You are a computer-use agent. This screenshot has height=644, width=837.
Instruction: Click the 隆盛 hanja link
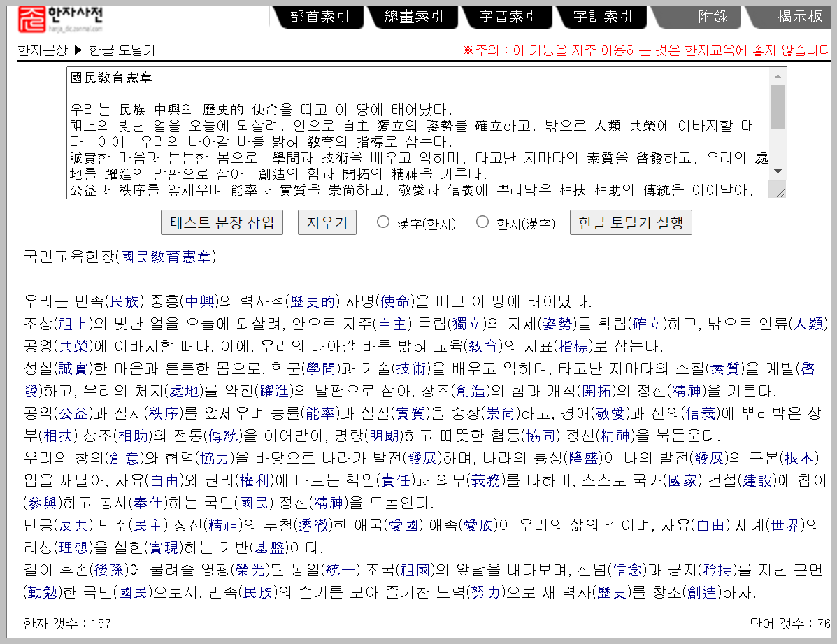584,459
